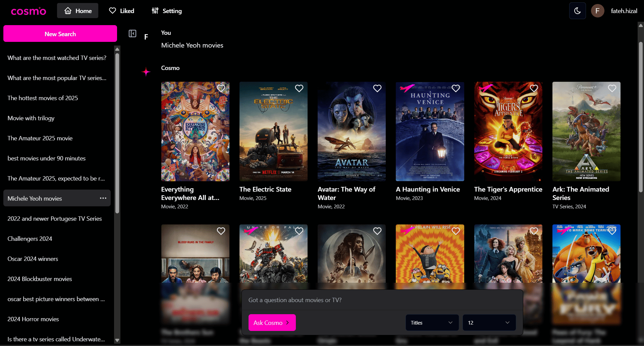Open options for Michele Yeoh movies chat
This screenshot has height=346, width=644.
103,198
